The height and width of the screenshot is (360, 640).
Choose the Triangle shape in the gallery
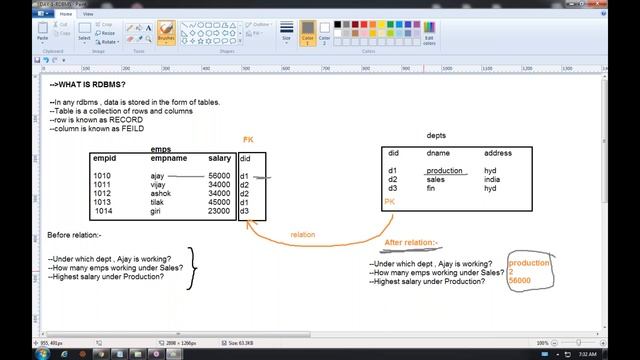[233, 25]
